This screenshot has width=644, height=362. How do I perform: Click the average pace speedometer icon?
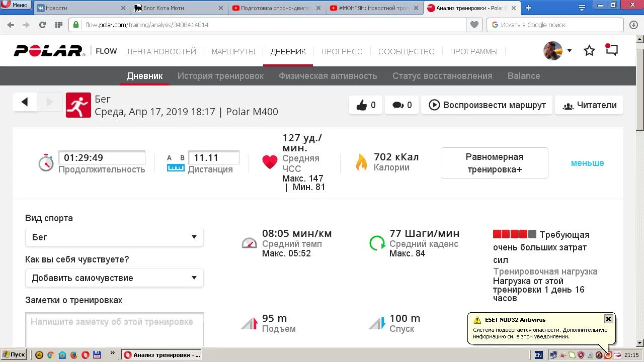[x=249, y=243]
